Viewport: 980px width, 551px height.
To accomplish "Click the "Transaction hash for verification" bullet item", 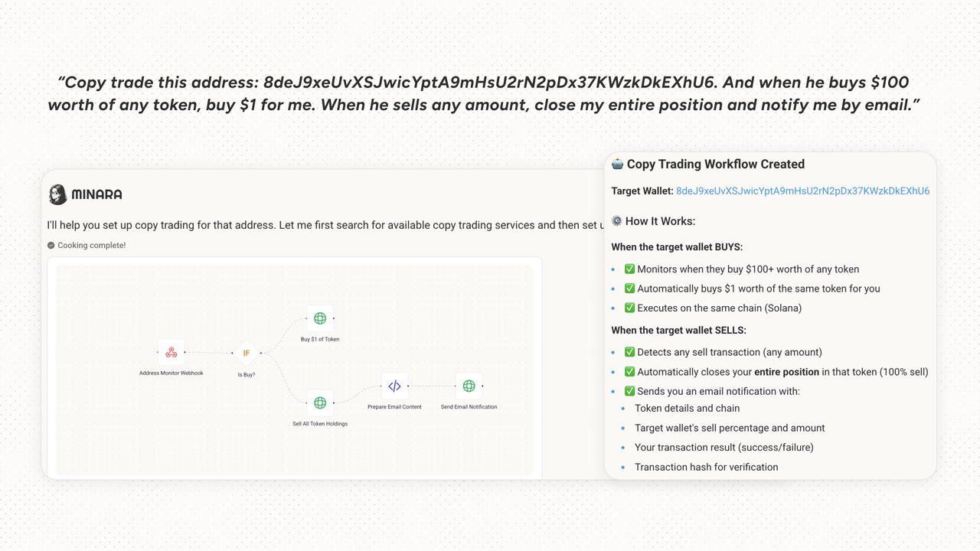I will click(x=706, y=467).
